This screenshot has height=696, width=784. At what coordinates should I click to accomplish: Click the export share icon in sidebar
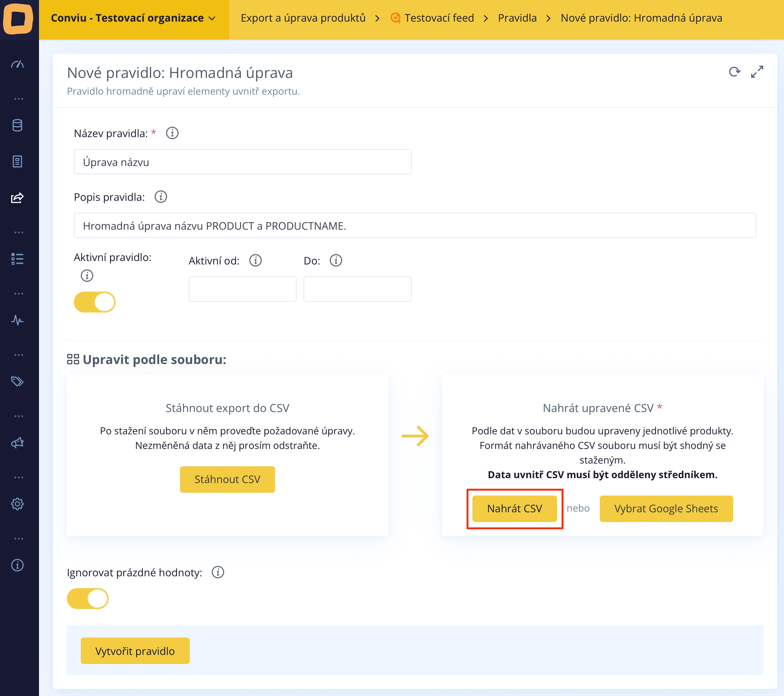(x=17, y=198)
